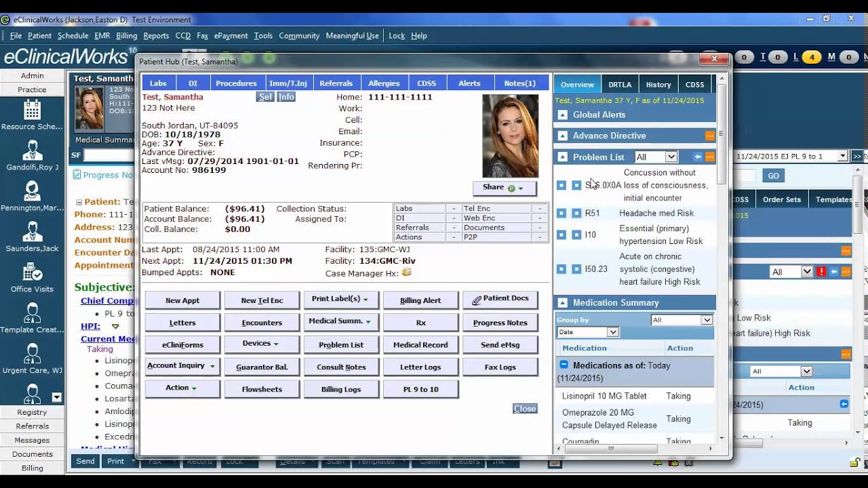Click the Info button next to Sel
This screenshot has height=488, width=868.
click(287, 97)
